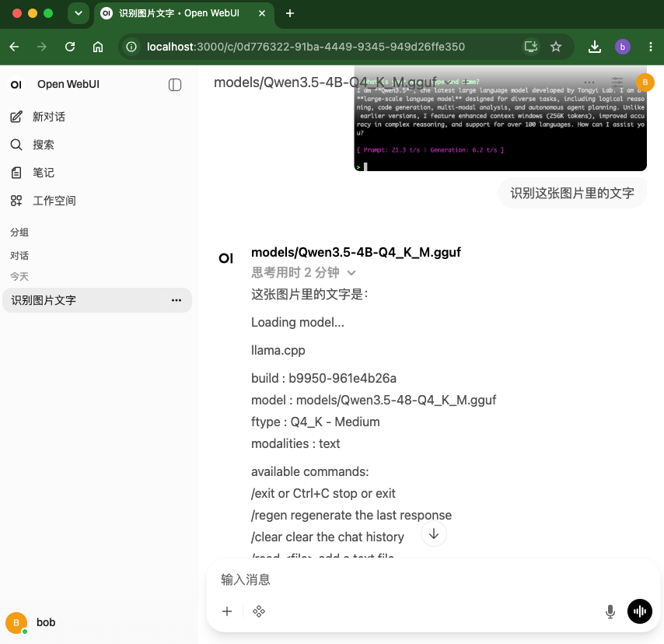Toggle the sidebar collapse icon

pyautogui.click(x=175, y=85)
